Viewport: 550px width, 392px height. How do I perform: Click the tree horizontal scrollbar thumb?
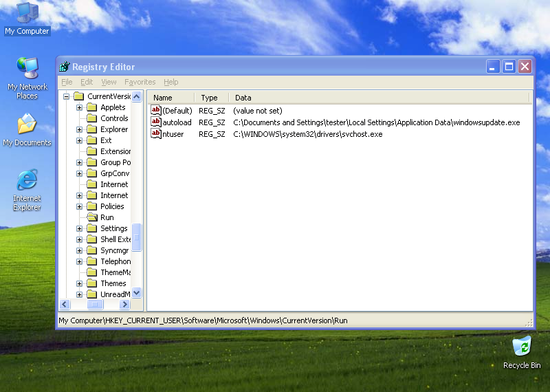click(95, 304)
